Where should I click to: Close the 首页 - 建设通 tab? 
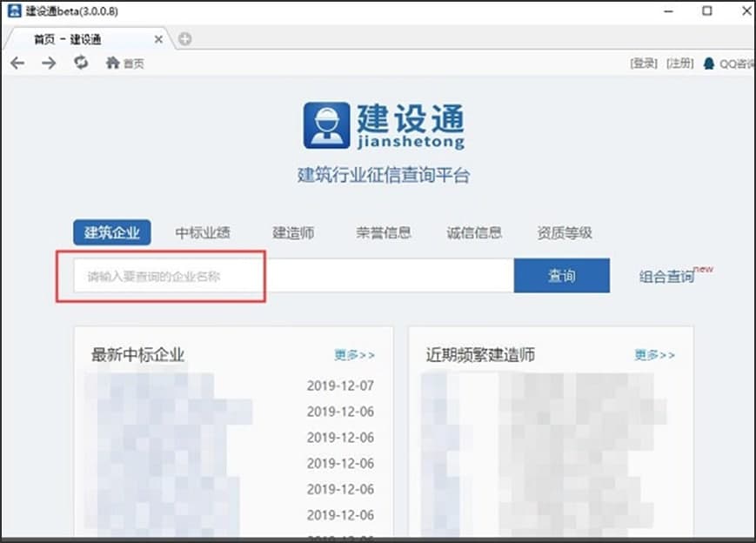click(x=158, y=39)
